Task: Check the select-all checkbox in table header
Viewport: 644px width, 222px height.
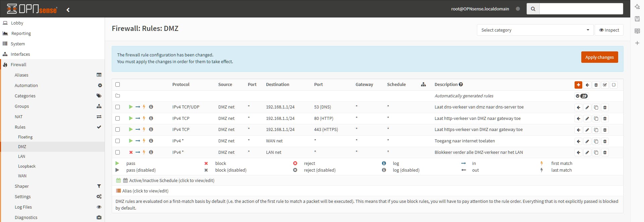Action: coord(117,84)
